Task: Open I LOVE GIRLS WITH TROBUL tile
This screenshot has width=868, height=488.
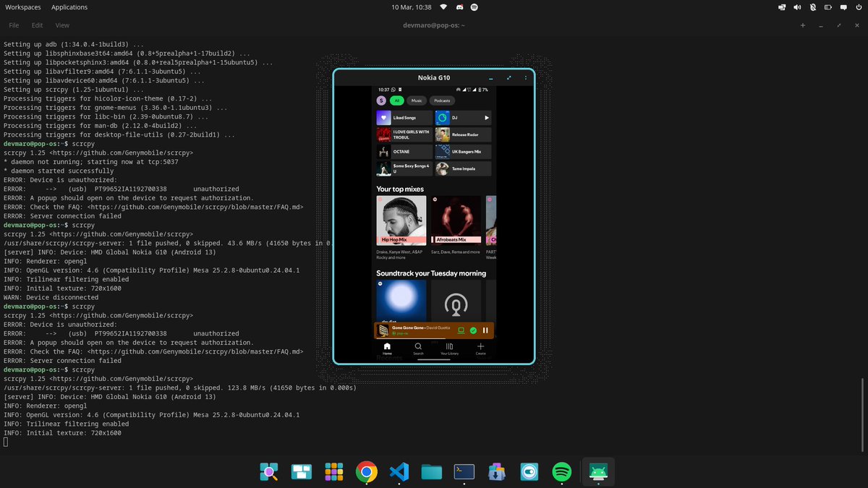Action: (x=404, y=134)
